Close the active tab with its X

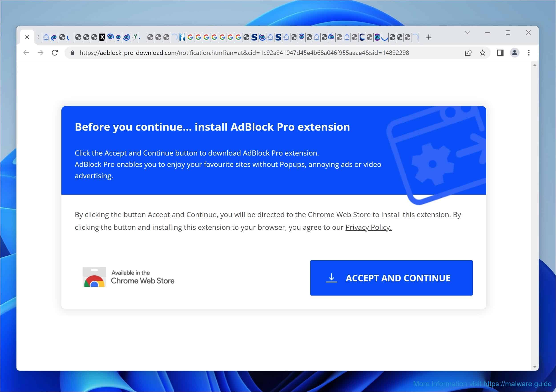pyautogui.click(x=27, y=37)
